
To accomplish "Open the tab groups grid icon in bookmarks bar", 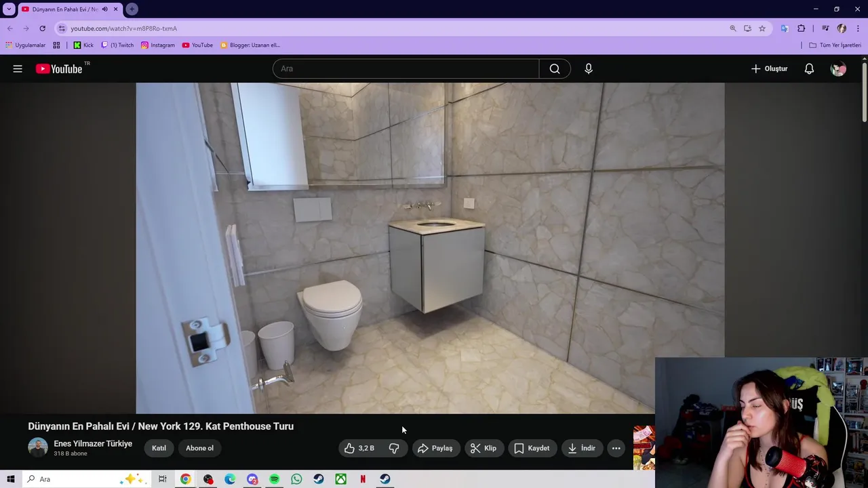I will tap(56, 45).
